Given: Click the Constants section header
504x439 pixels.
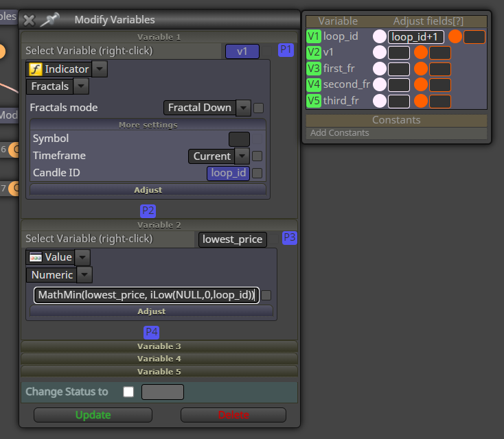Looking at the screenshot, I should (x=396, y=120).
